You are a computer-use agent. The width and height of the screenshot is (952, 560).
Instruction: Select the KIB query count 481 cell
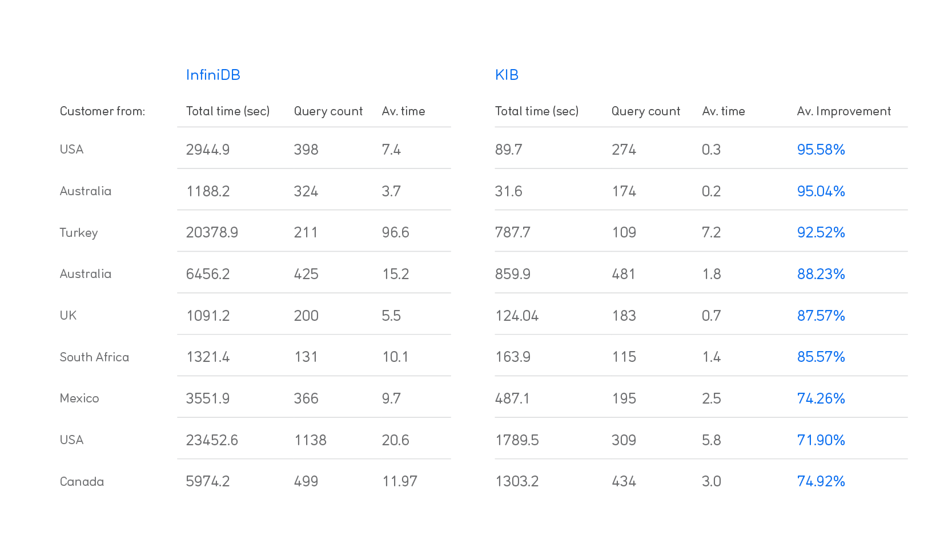(x=624, y=274)
